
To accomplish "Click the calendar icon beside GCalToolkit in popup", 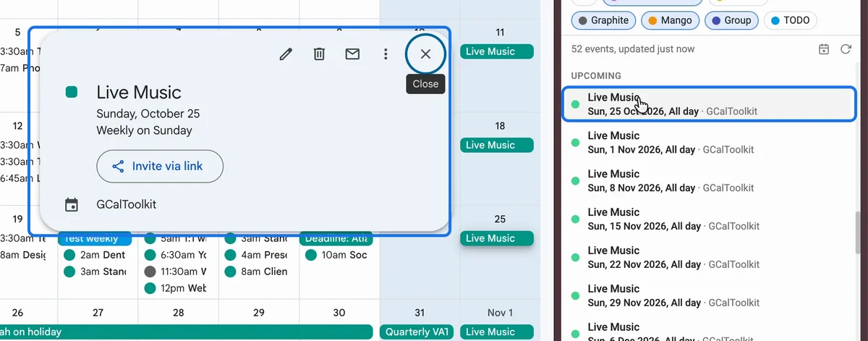I will [72, 205].
